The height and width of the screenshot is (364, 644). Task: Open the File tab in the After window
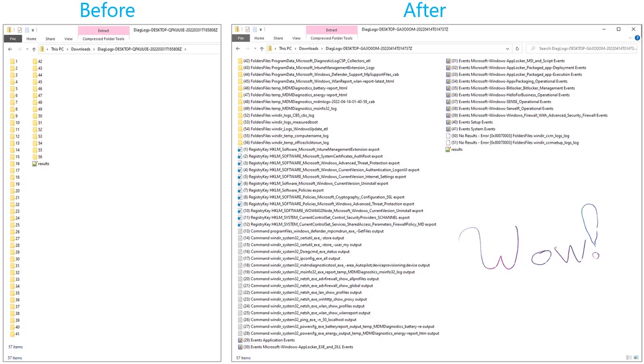241,38
